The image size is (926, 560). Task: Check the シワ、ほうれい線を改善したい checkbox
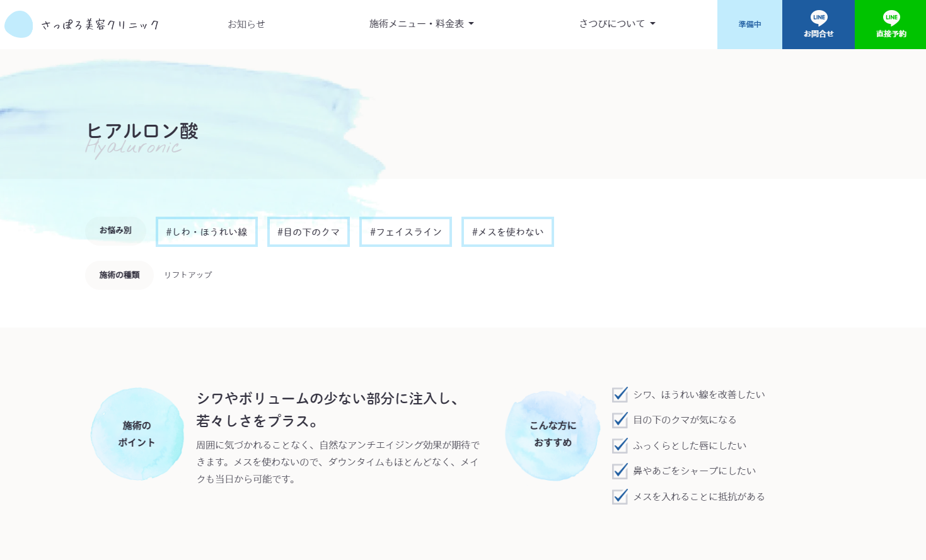click(x=620, y=394)
